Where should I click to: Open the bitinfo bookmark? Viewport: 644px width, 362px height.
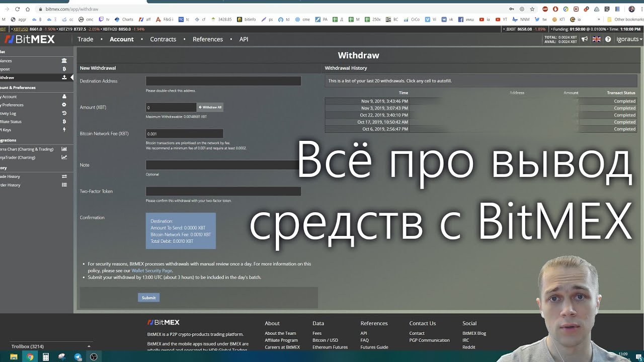point(247,20)
